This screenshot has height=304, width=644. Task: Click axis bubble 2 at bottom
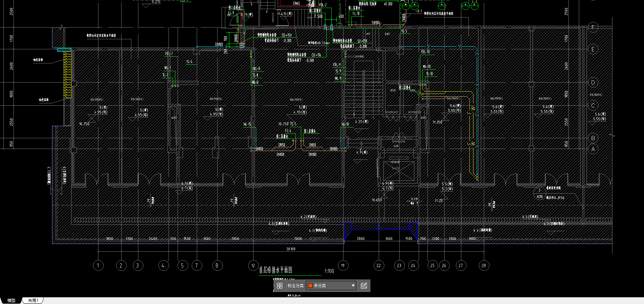(x=121, y=265)
